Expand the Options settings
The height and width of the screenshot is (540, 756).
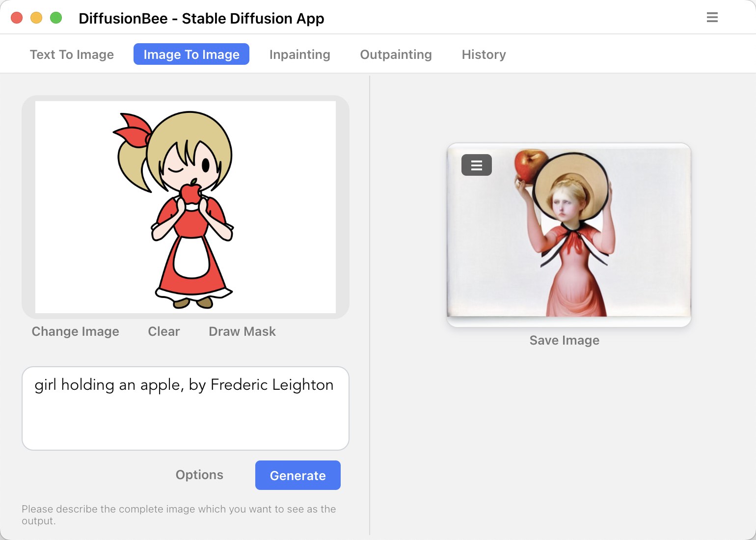coord(199,475)
